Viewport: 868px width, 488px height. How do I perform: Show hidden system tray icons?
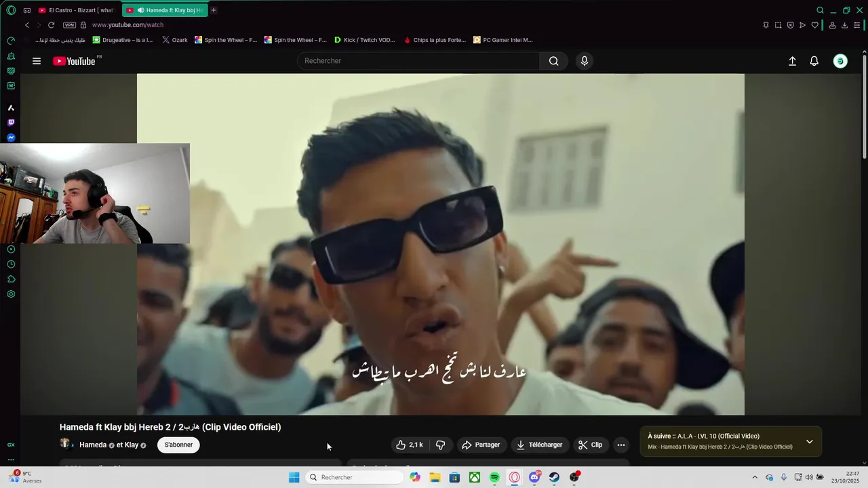[x=755, y=477]
